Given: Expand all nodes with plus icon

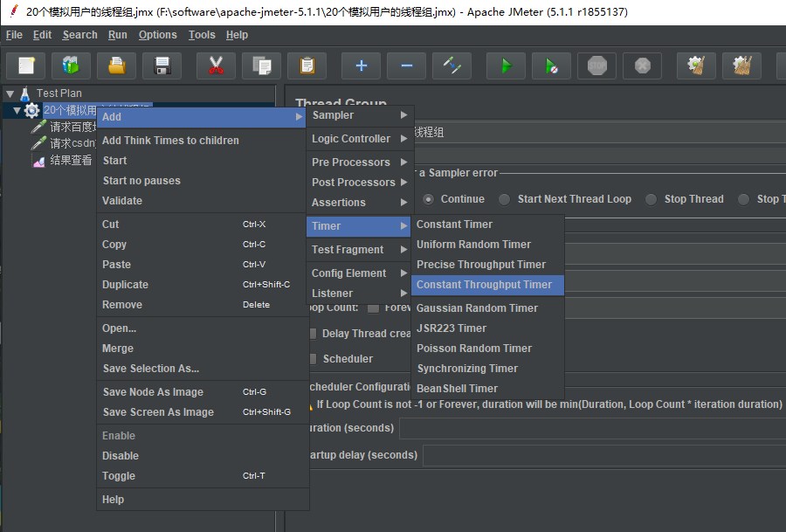Looking at the screenshot, I should coord(361,66).
